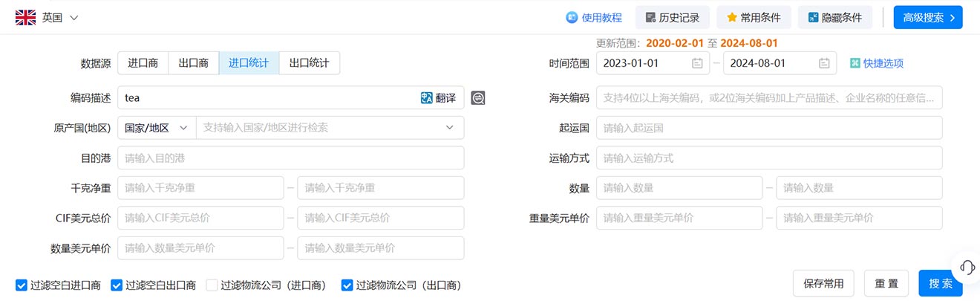This screenshot has height=301, width=980.
Task: Open the 国家/地区 type dropdown
Action: (x=157, y=128)
